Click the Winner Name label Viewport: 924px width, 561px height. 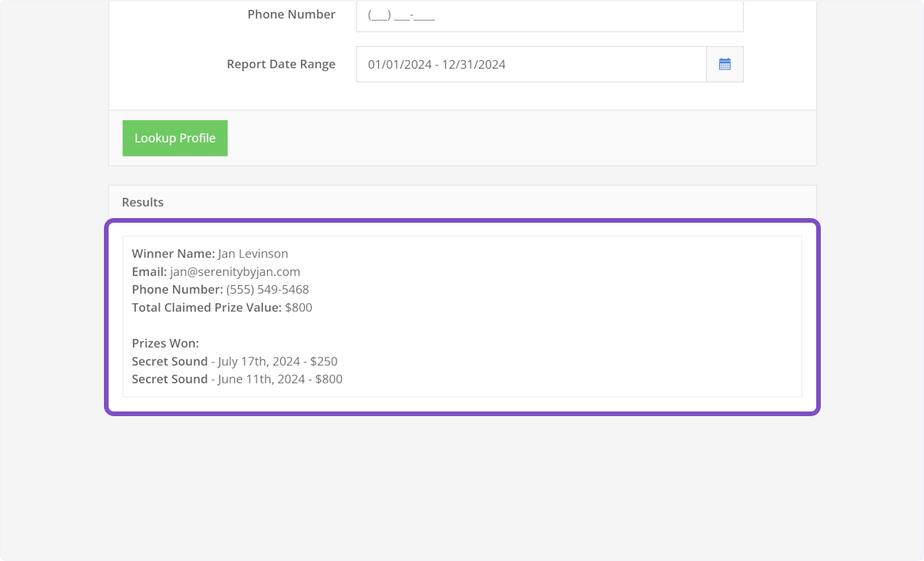tap(173, 254)
